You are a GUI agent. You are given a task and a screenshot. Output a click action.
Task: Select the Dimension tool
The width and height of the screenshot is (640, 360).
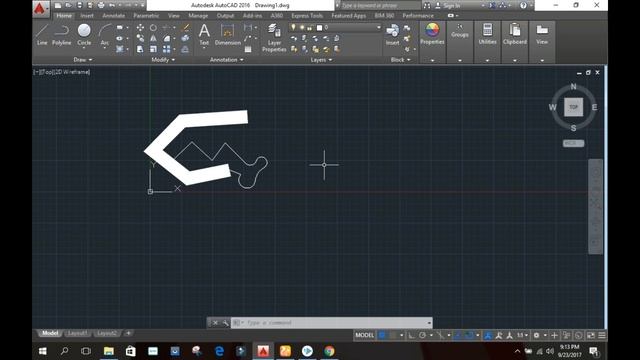(227, 34)
